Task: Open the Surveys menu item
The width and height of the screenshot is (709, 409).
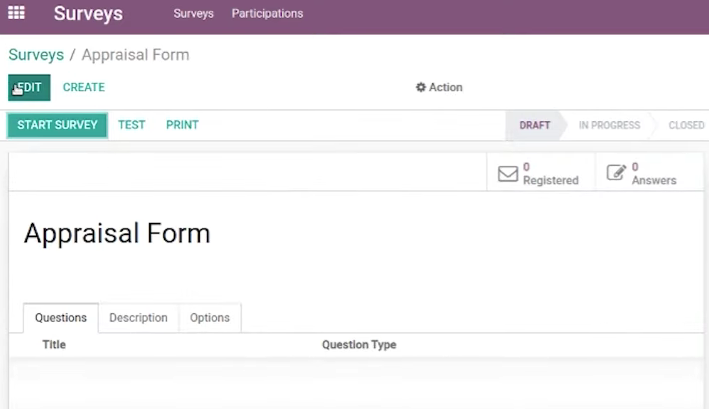Action: coord(194,14)
